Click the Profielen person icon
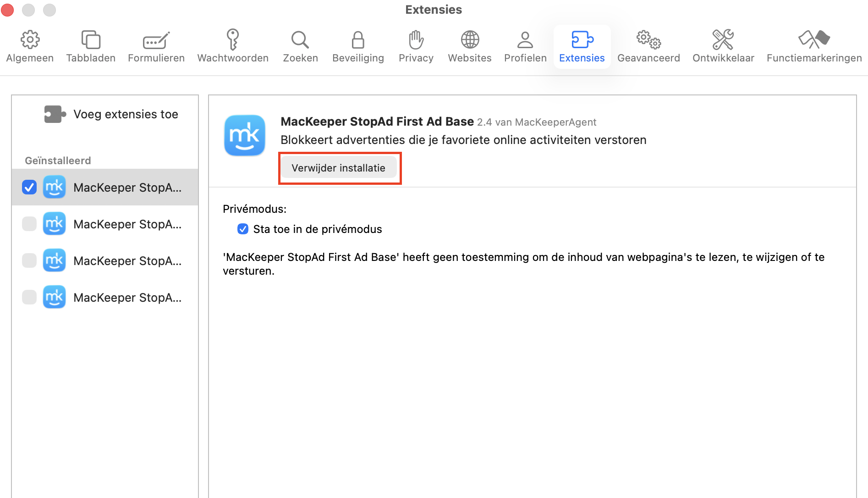Image resolution: width=868 pixels, height=498 pixels. 525,45
